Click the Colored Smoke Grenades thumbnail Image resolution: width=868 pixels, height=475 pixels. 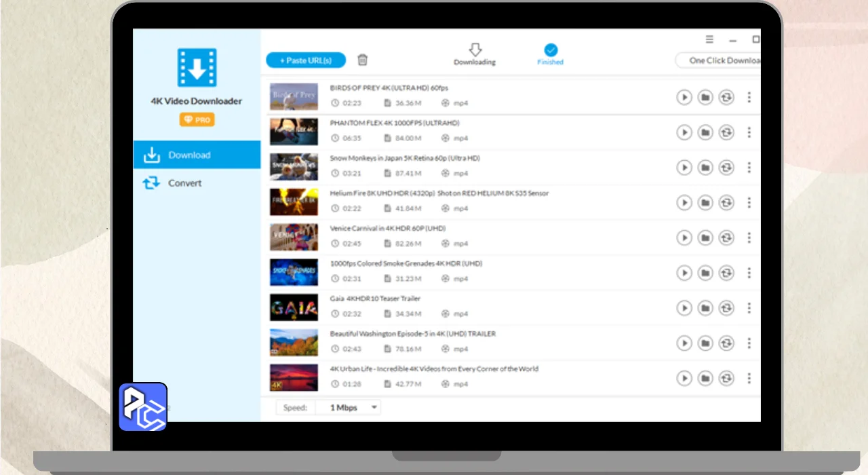pyautogui.click(x=294, y=272)
